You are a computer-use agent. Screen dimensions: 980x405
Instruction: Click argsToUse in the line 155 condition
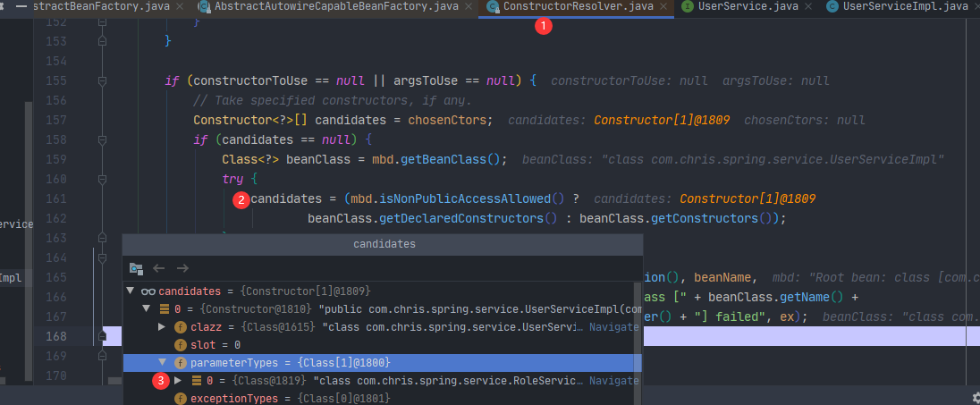coord(427,81)
